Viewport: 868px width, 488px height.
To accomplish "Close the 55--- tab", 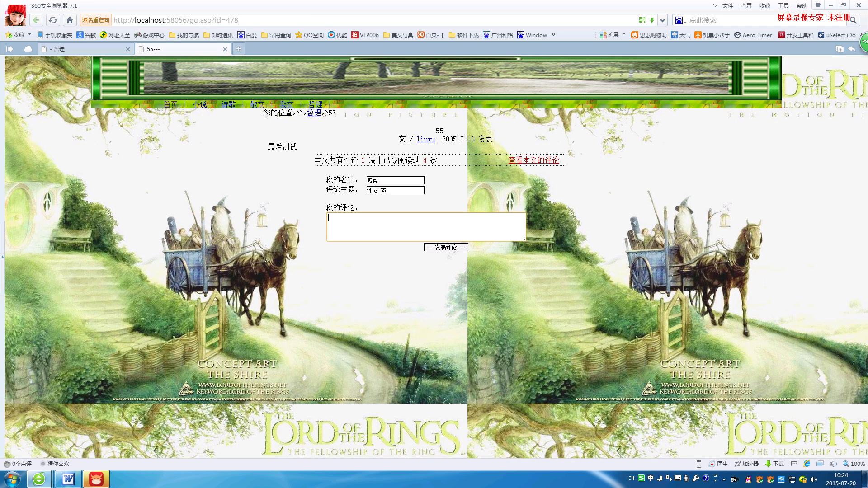I will click(x=225, y=49).
